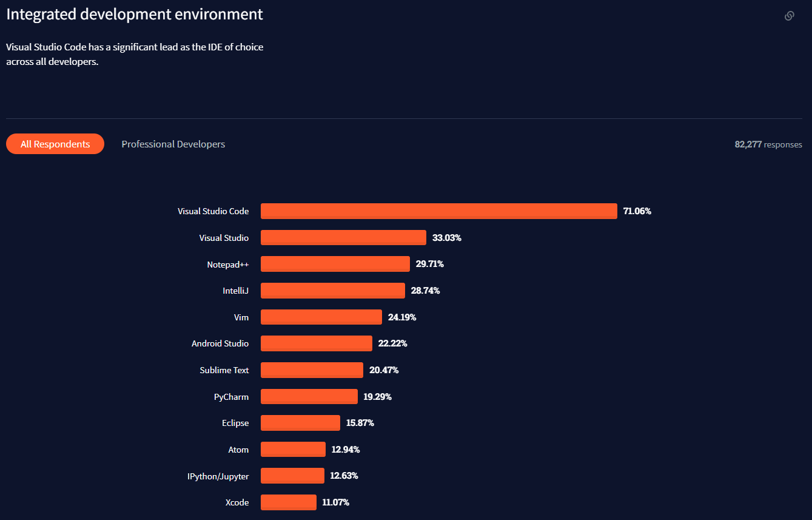Screen dimensions: 812x520
Task: Click the Atom bar in the chart
Action: click(293, 450)
